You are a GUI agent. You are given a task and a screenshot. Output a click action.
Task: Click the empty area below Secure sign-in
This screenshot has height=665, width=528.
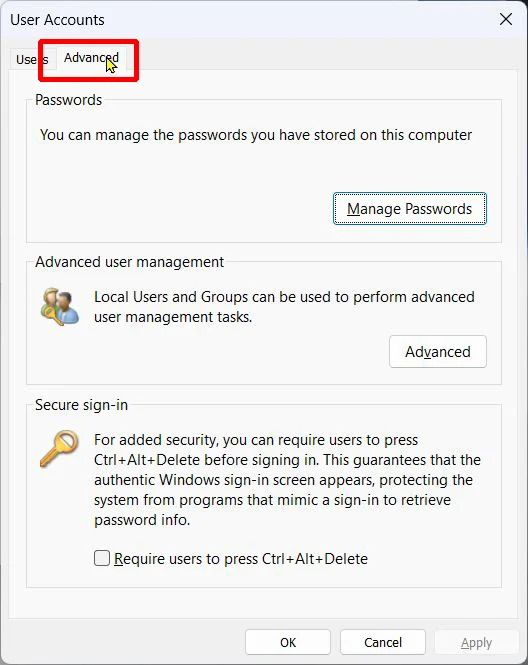263,602
